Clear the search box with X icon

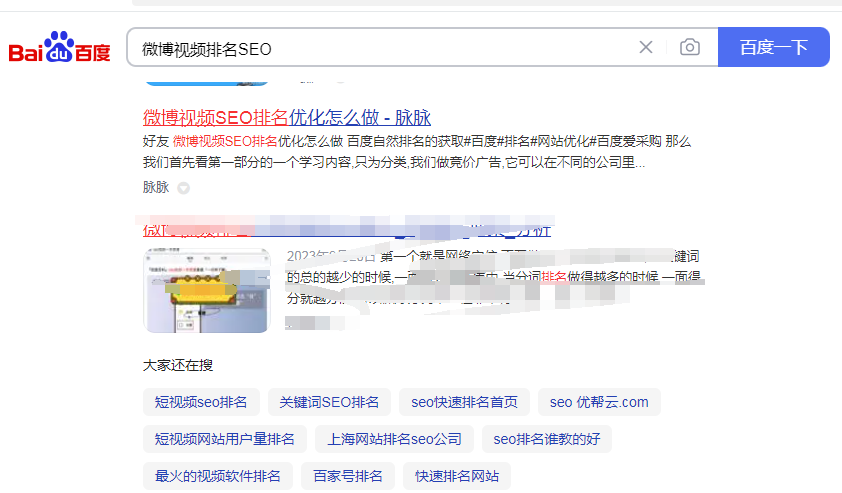[x=646, y=47]
